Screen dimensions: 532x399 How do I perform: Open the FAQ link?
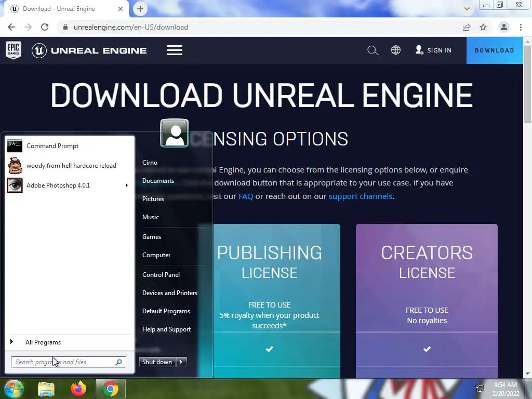246,196
